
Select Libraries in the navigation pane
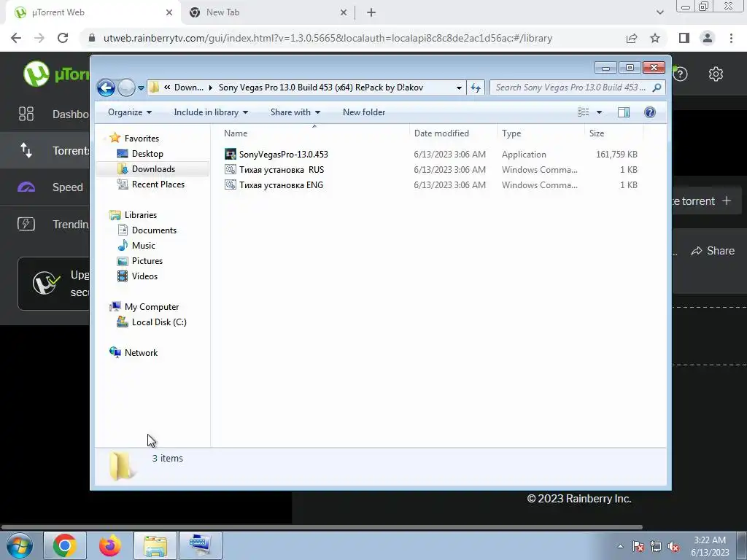(x=141, y=215)
